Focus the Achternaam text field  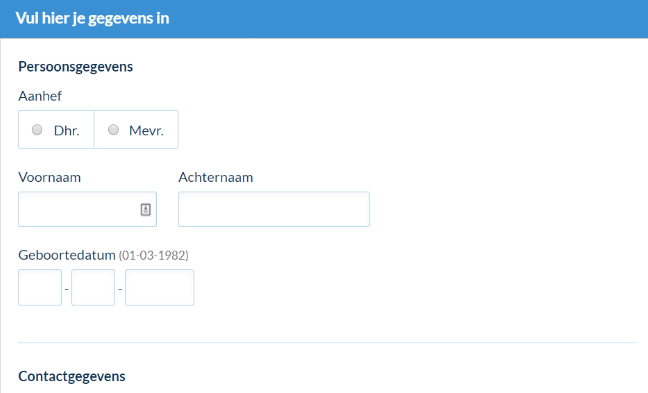click(274, 209)
